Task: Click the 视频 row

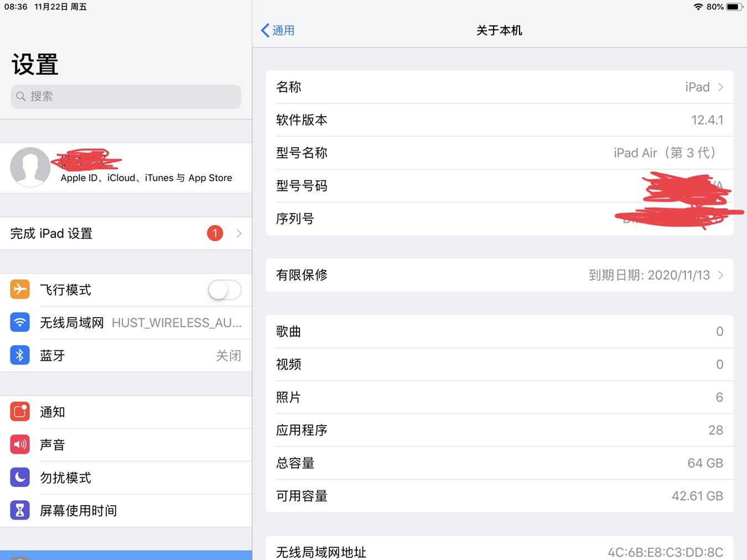Action: pos(500,364)
